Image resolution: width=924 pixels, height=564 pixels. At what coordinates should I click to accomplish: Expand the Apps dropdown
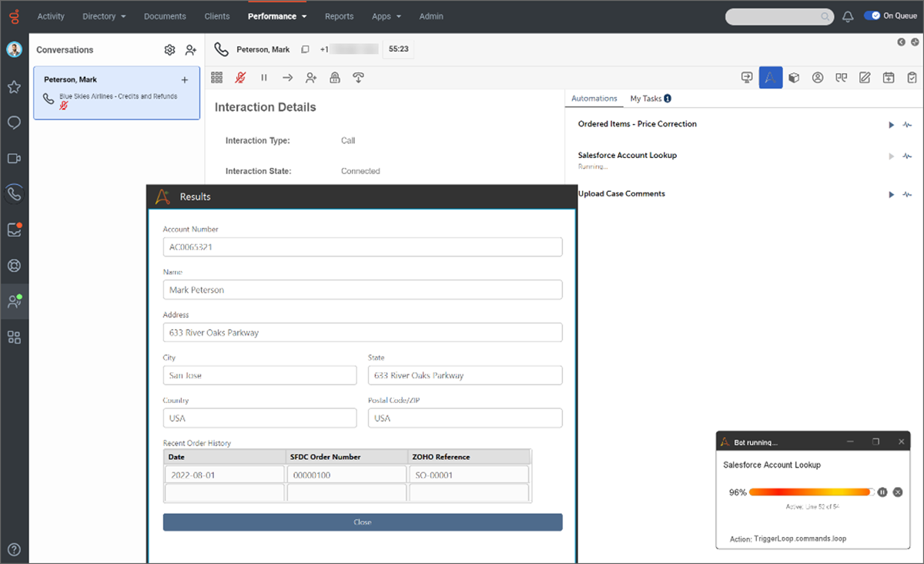tap(387, 16)
